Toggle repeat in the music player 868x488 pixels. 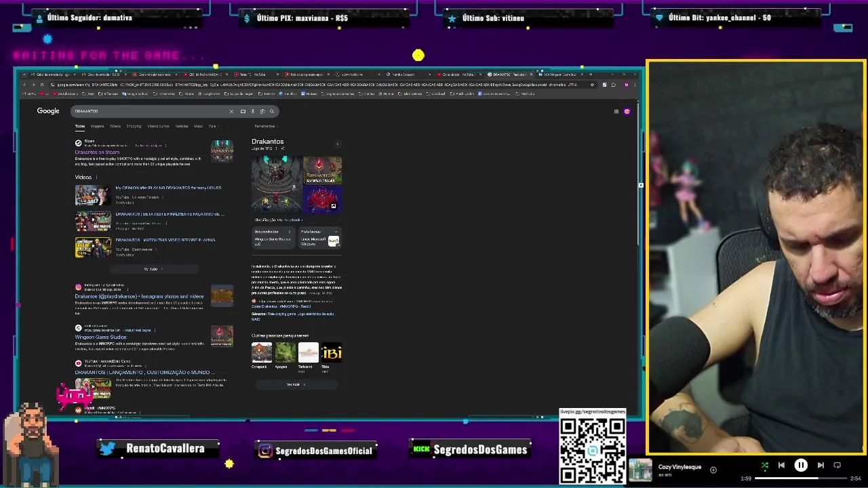coord(837,466)
